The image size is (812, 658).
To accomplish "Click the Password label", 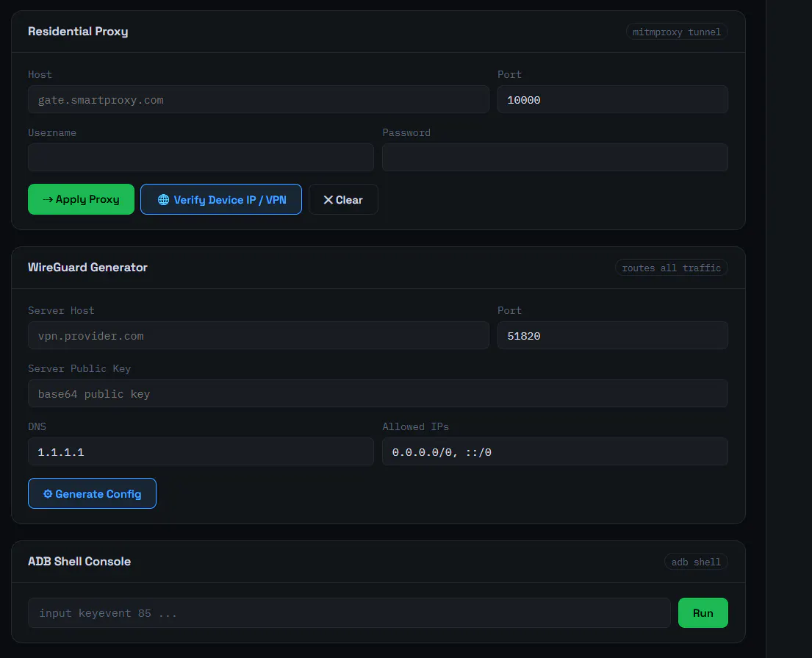I will [x=406, y=132].
